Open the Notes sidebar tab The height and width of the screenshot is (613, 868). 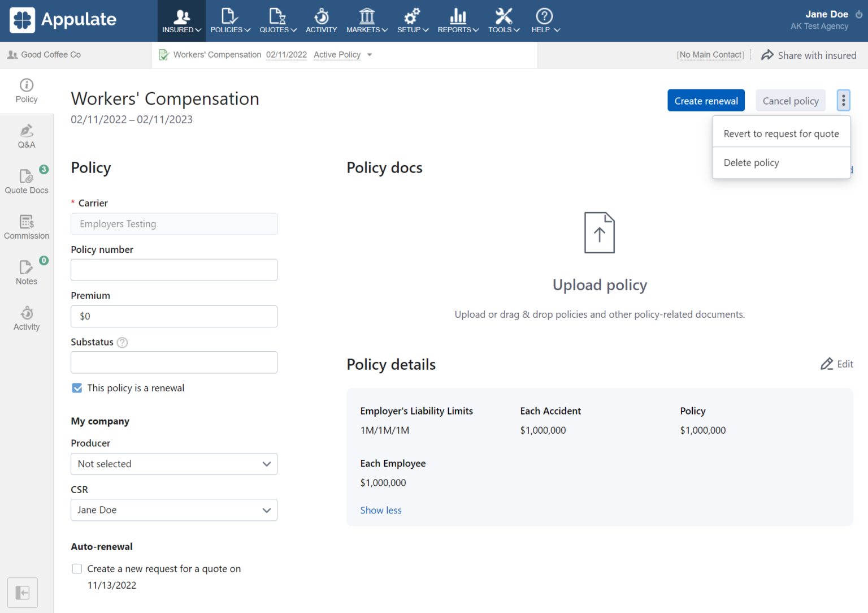27,273
